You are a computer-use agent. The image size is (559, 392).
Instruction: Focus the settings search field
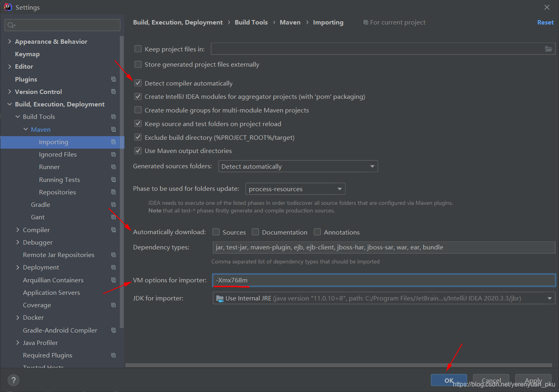[62, 25]
